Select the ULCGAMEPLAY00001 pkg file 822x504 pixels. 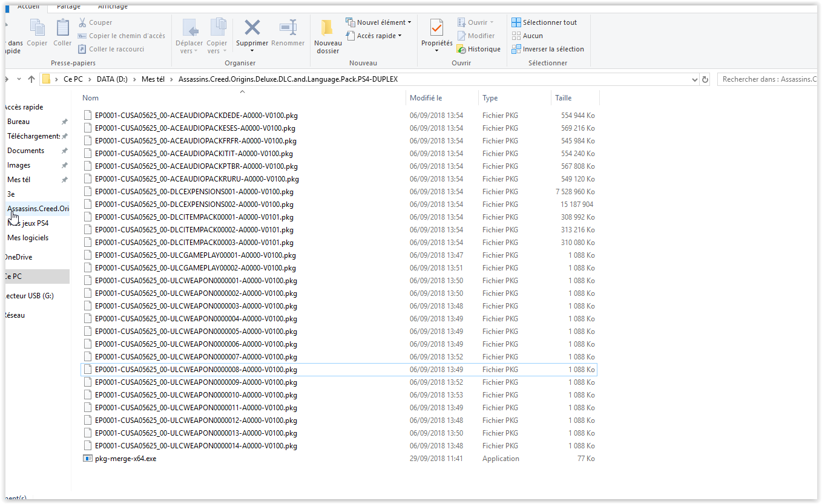click(x=195, y=255)
